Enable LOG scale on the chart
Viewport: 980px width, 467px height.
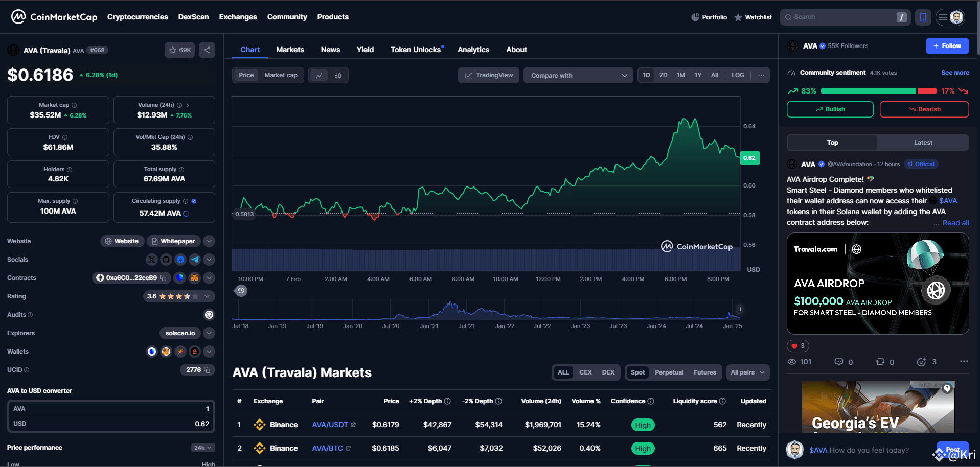(738, 75)
